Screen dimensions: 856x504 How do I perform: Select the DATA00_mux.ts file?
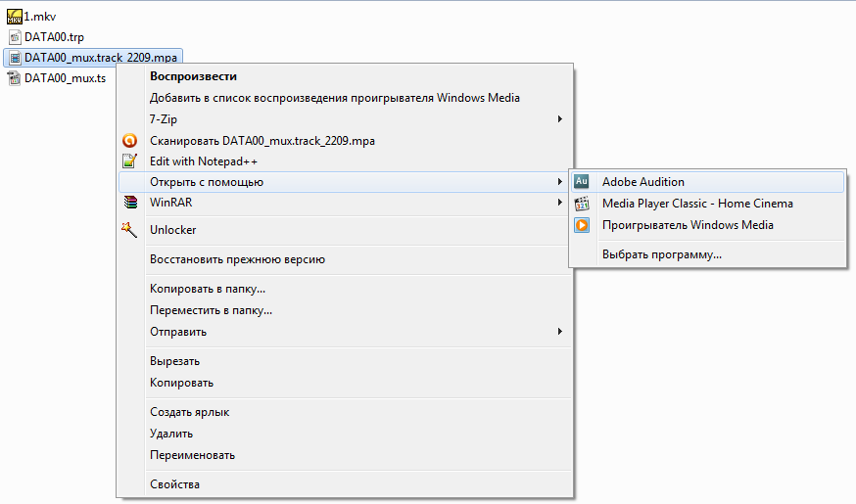(65, 78)
